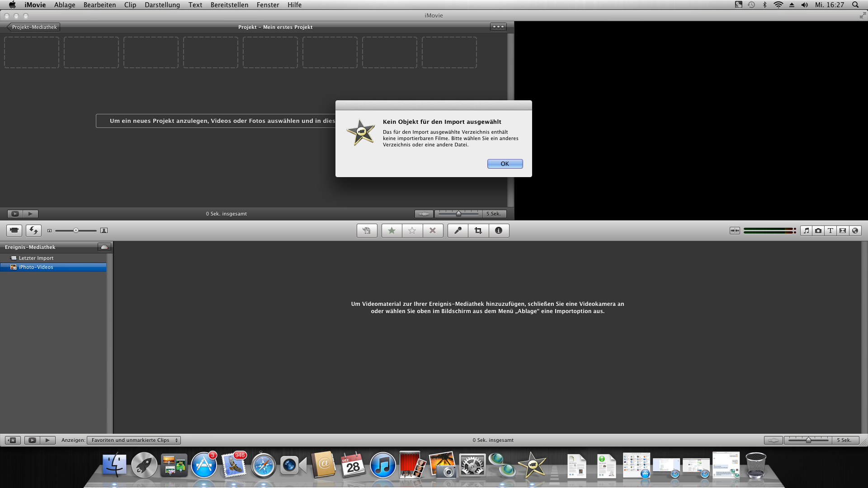Open the menu bar clock Mi. 16:27

[830, 5]
